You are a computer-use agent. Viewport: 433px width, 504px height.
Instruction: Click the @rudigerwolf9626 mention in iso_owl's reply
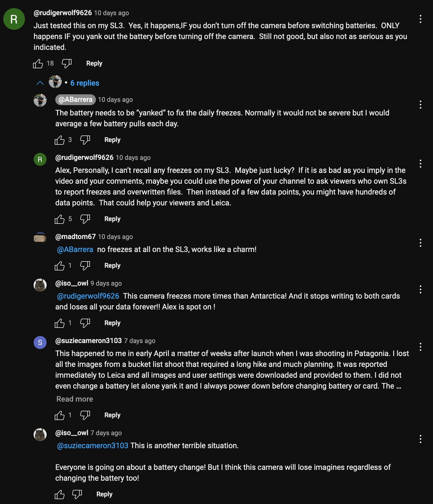tap(88, 296)
